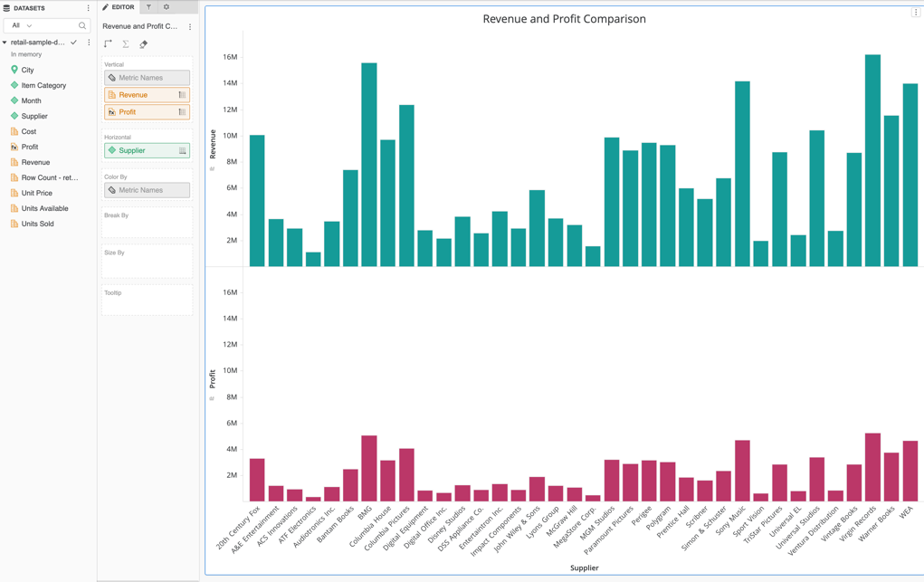Screen dimensions: 924x582
Task: Open the gear format tab
Action: pos(167,7)
